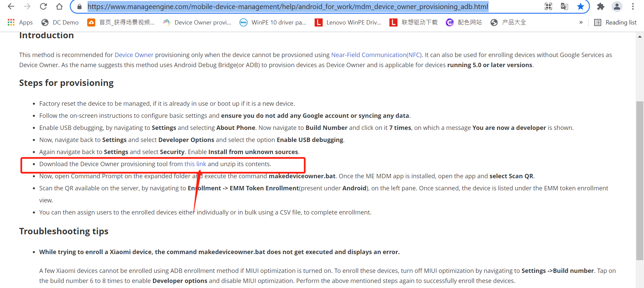This screenshot has height=288, width=644.
Task: Follow the Device Owner link
Action: tap(134, 55)
